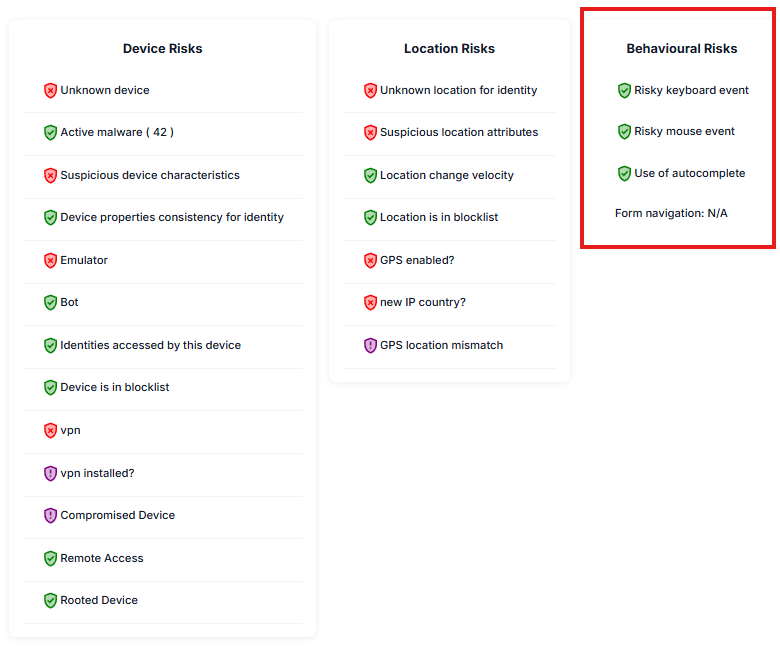The image size is (780, 660).
Task: Click the green shield next to Active malware
Action: coord(50,132)
